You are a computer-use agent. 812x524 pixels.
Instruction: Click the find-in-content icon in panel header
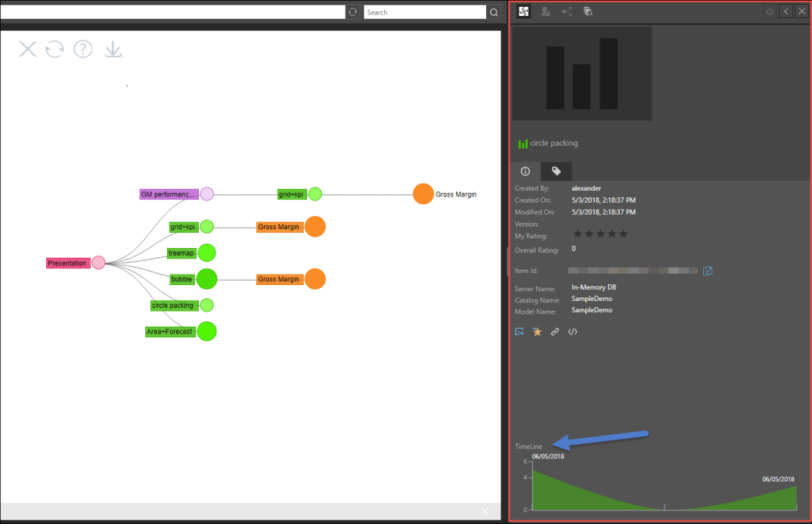coord(588,11)
